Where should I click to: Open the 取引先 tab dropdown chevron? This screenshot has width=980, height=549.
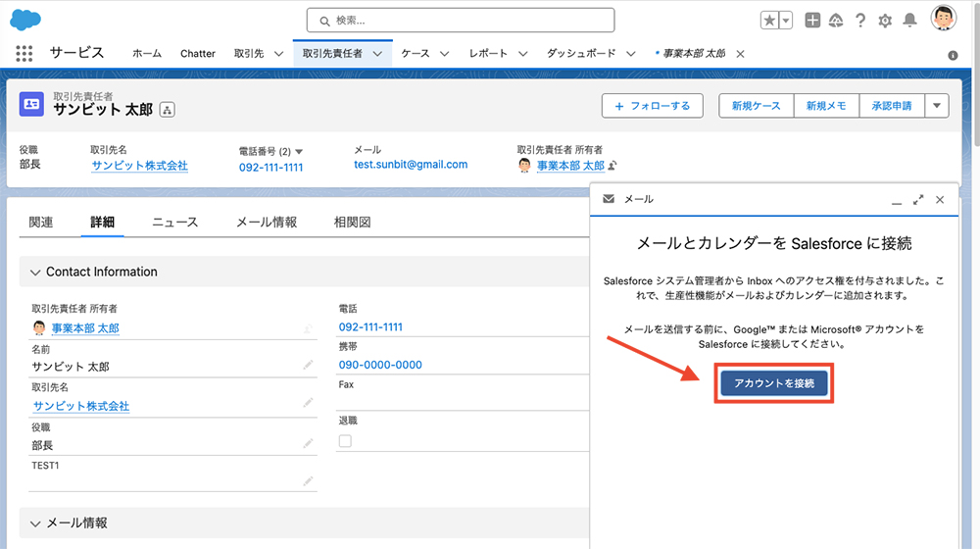[279, 54]
